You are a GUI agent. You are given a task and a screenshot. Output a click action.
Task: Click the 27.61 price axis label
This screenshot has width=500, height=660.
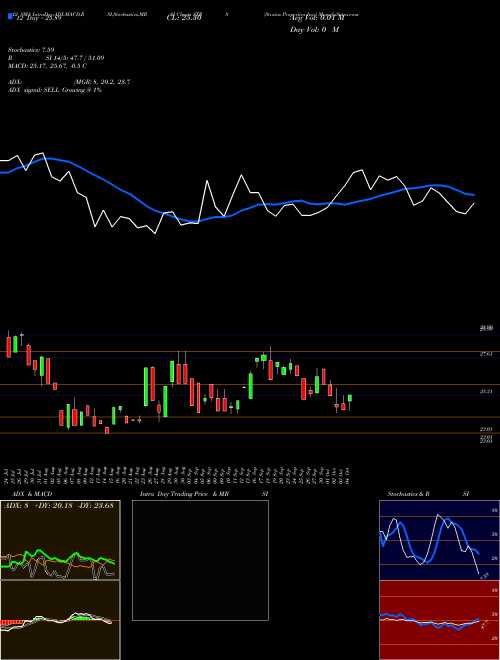coord(486,355)
